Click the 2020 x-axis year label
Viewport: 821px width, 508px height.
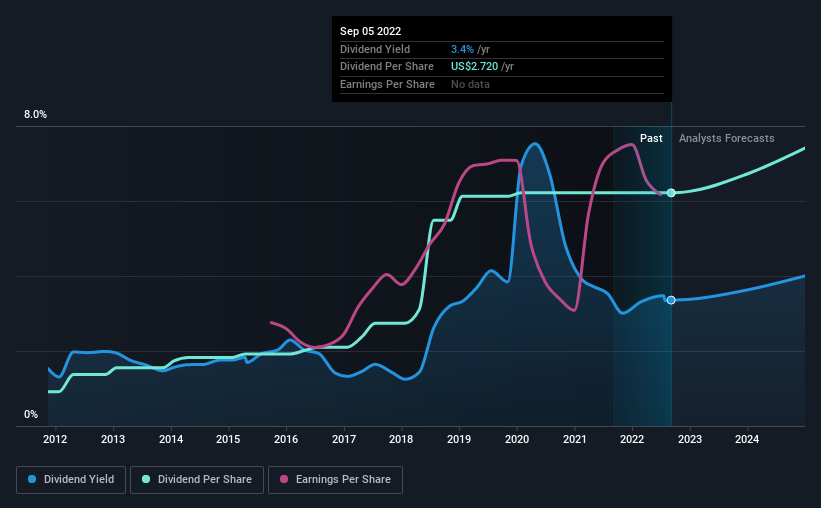point(517,439)
